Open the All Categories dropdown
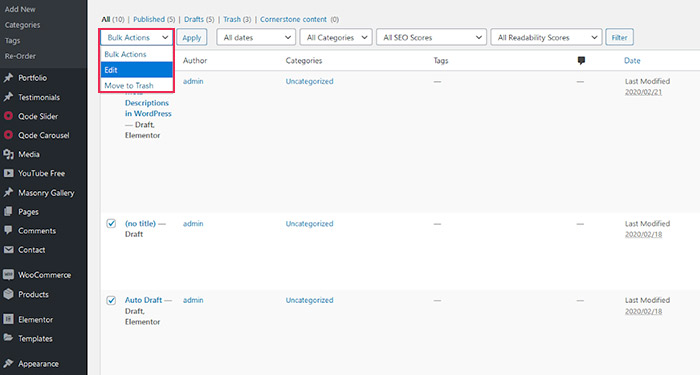Image resolution: width=700 pixels, height=375 pixels. click(336, 38)
